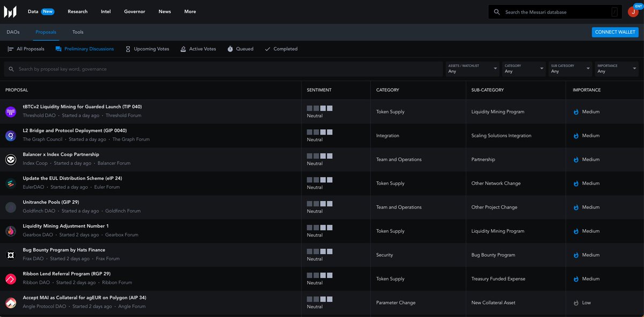Click the Treasury Funded Expense cell
The width and height of the screenshot is (644, 317).
tap(498, 279)
